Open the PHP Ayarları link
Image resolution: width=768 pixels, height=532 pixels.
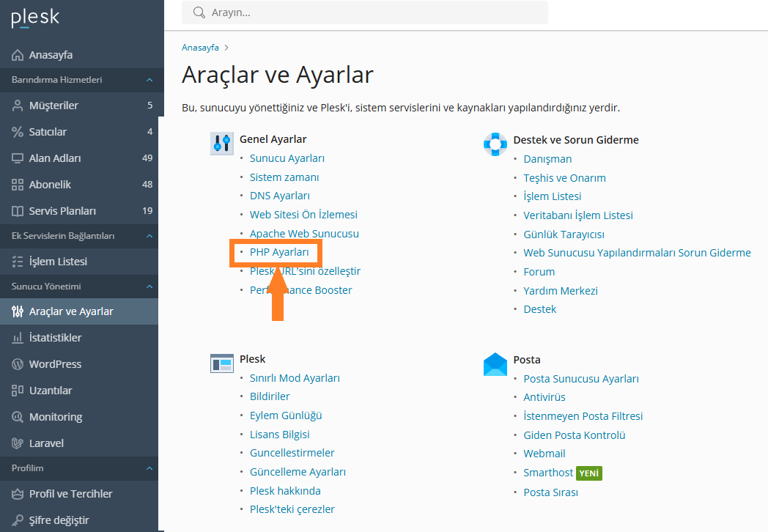pos(279,252)
